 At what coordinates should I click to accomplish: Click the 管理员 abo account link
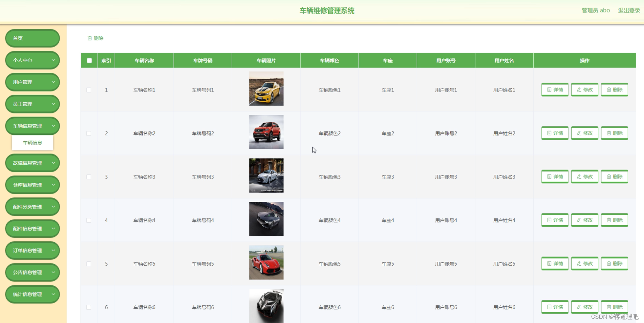point(595,10)
